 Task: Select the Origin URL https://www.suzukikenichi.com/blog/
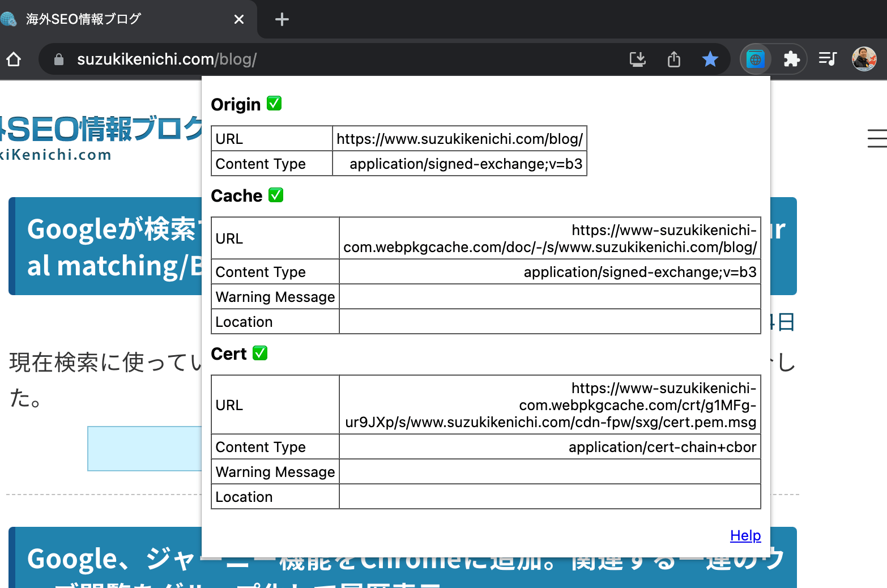point(459,139)
